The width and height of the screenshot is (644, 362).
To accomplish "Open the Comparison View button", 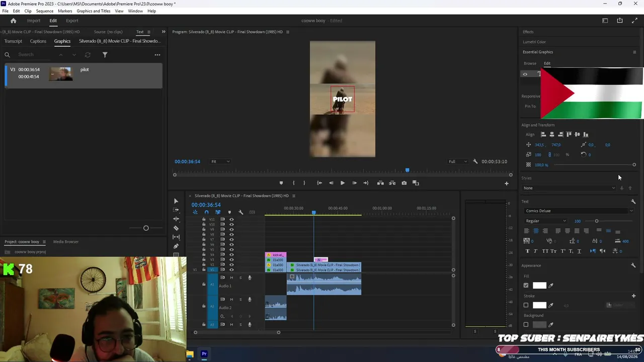I will point(416,183).
